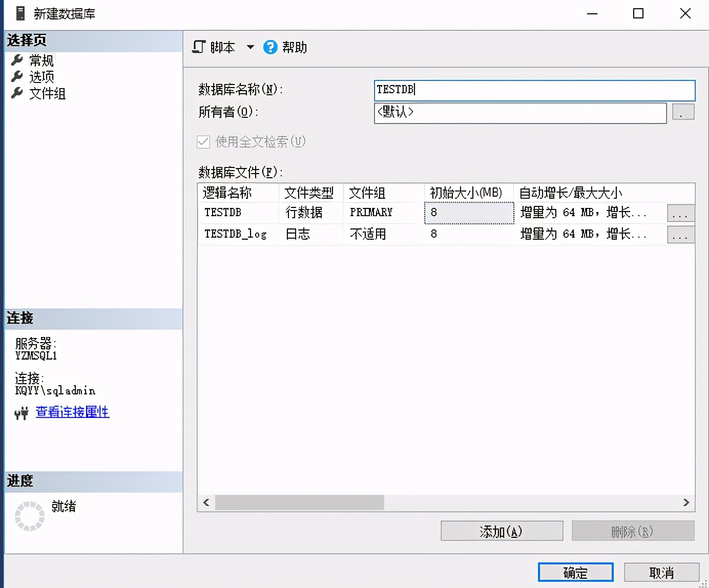Click the wrench icon beside 常规
709x588 pixels.
coord(17,60)
